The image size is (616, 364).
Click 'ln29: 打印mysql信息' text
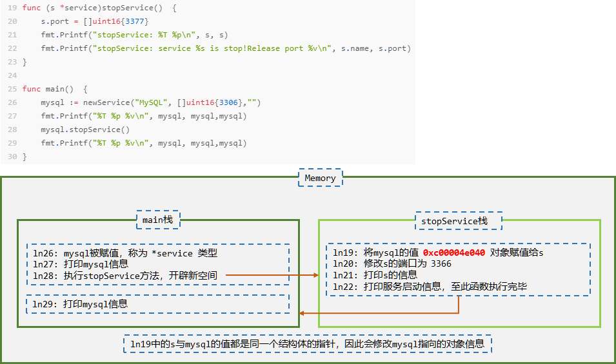(x=80, y=304)
